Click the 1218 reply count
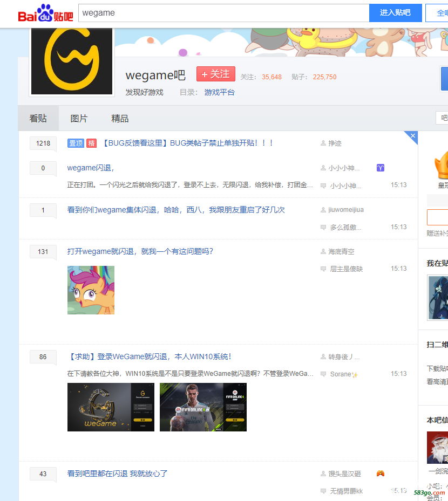The height and width of the screenshot is (501, 448). point(43,143)
